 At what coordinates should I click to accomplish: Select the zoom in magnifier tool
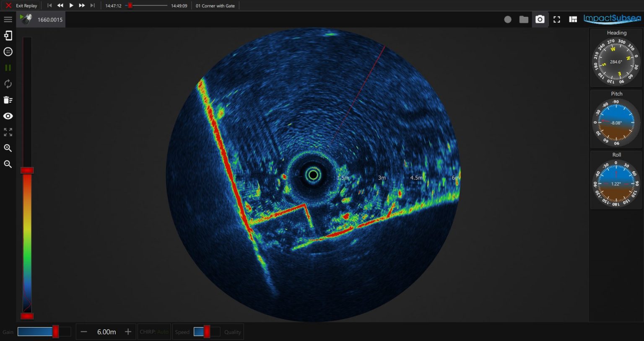click(8, 148)
